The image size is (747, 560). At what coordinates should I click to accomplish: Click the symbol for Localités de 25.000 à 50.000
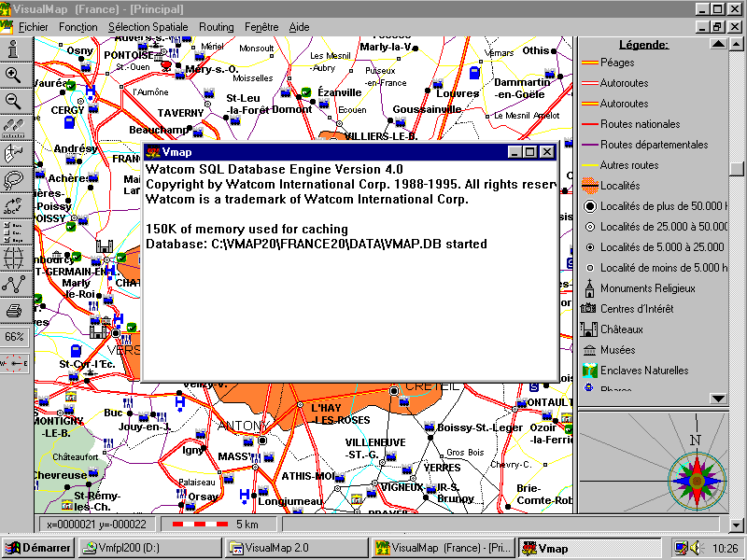(x=590, y=227)
